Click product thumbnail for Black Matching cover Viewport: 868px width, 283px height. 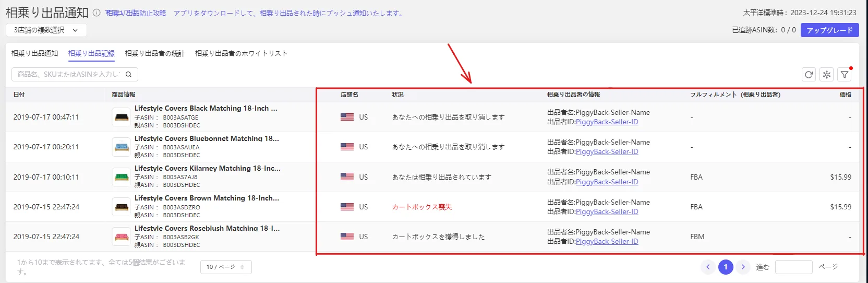click(x=122, y=117)
